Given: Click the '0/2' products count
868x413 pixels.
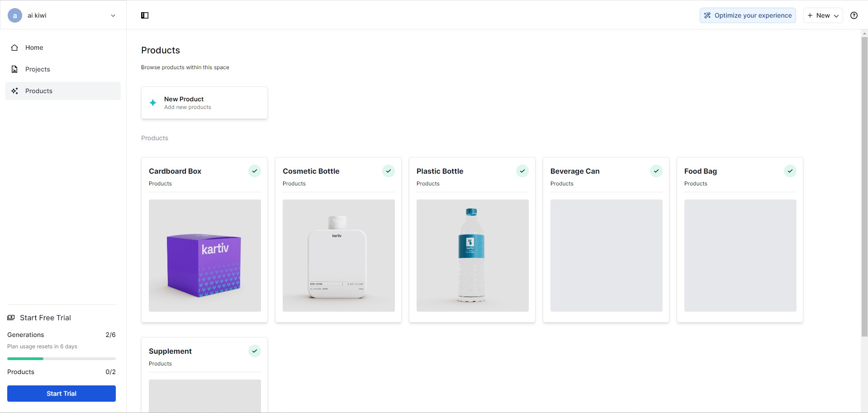Looking at the screenshot, I should [110, 372].
